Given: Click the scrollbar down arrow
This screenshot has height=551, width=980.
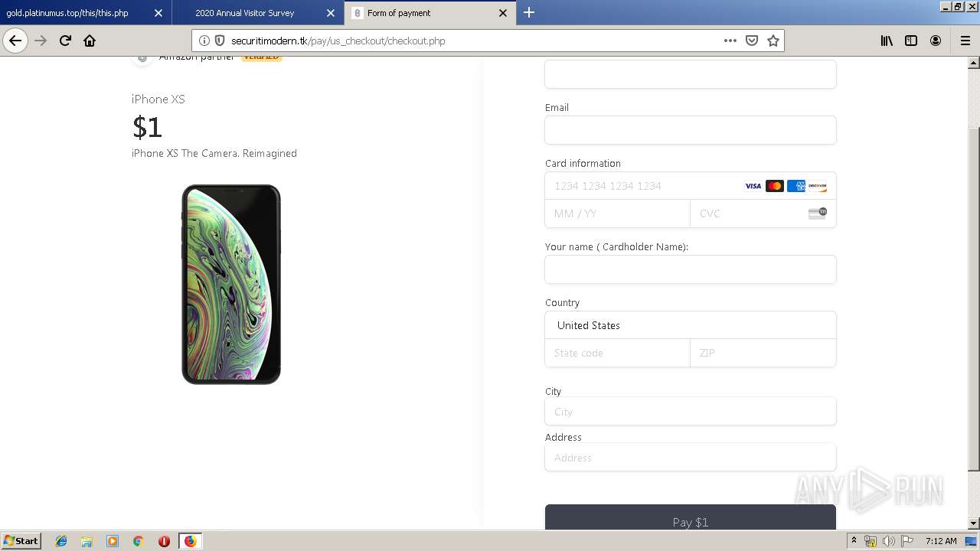Looking at the screenshot, I should [974, 523].
